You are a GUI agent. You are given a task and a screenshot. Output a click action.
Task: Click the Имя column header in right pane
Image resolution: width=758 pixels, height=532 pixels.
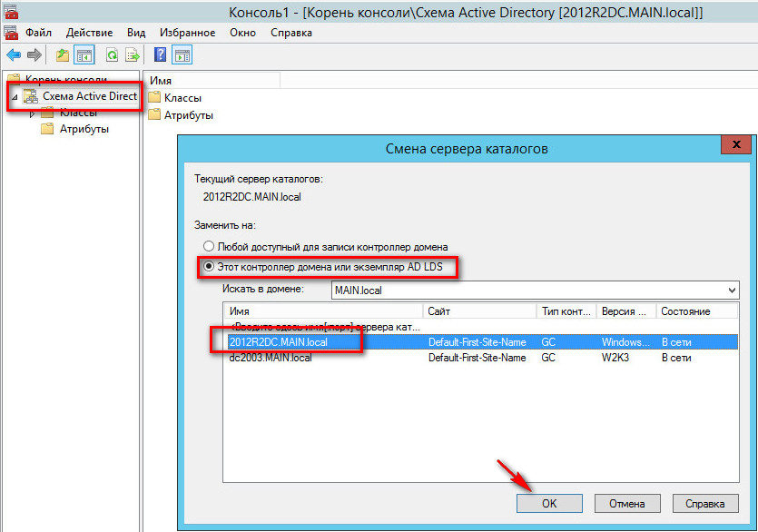point(212,80)
